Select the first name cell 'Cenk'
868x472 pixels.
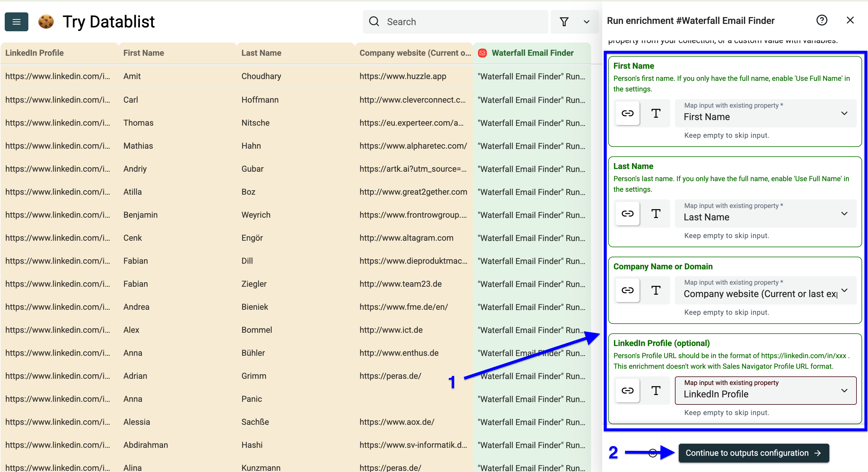point(177,238)
